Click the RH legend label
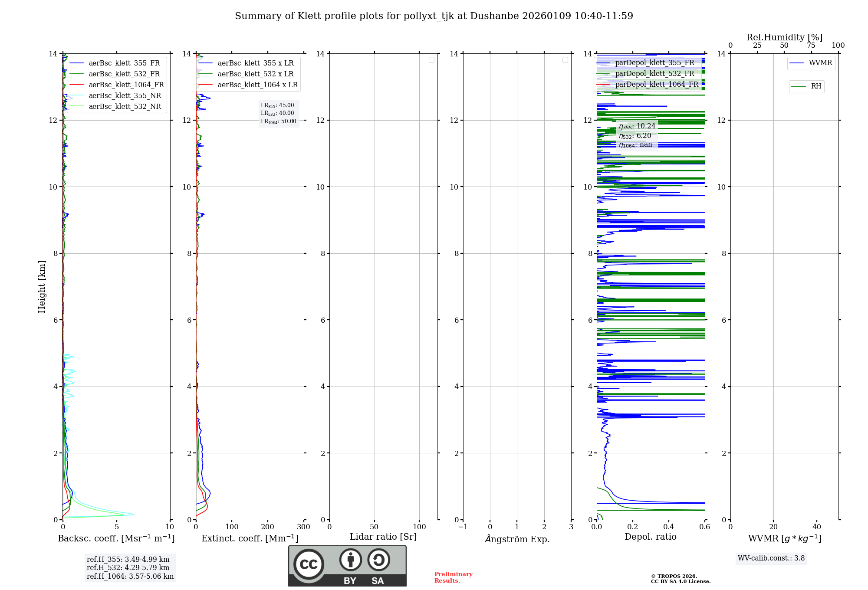 click(815, 86)
